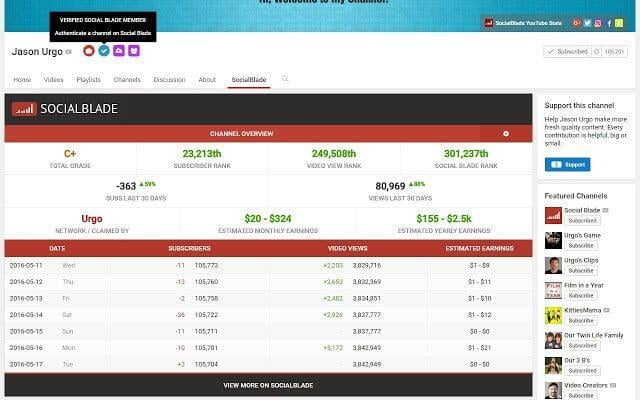This screenshot has width=640, height=400.
Task: Toggle the Subscribed button for Jason Urgo
Action: [568, 51]
